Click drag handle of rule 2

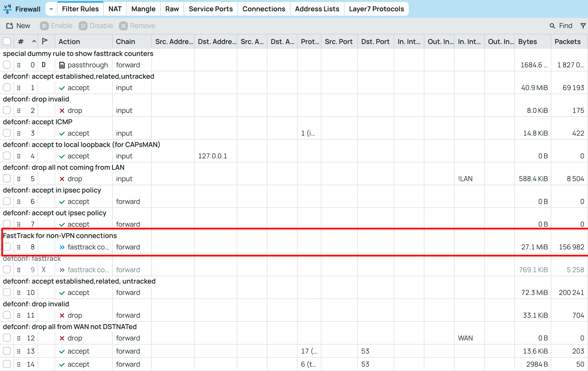(x=19, y=110)
